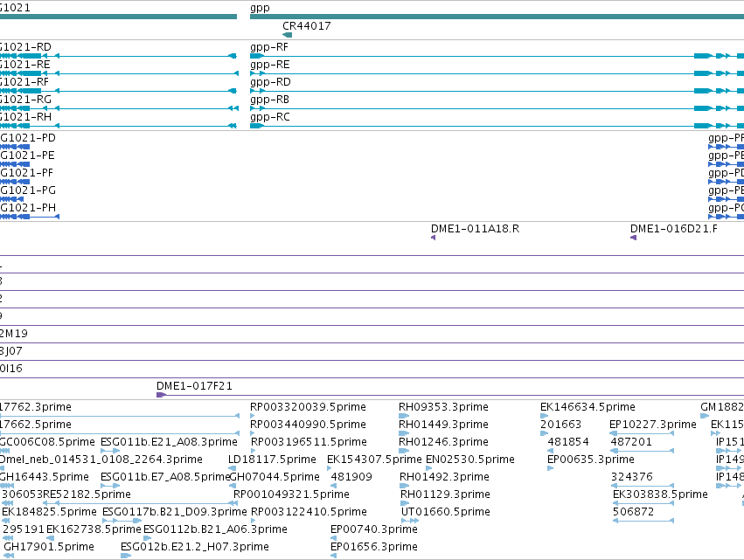Click the DME1-011A18.R feature label
Image resolution: width=744 pixels, height=560 pixels.
point(475,229)
